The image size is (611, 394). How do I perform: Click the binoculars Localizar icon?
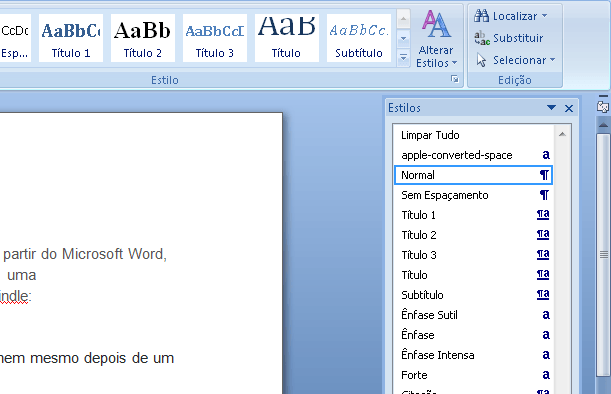[x=481, y=16]
